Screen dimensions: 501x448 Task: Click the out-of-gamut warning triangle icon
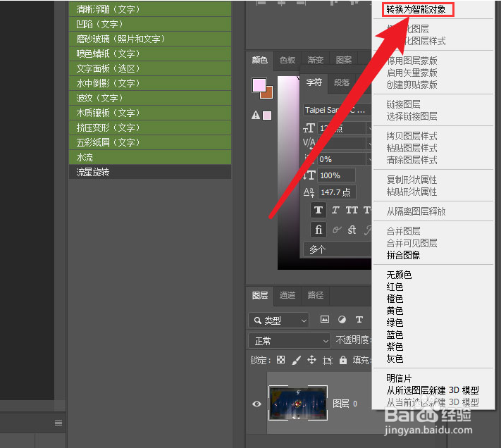[x=256, y=115]
